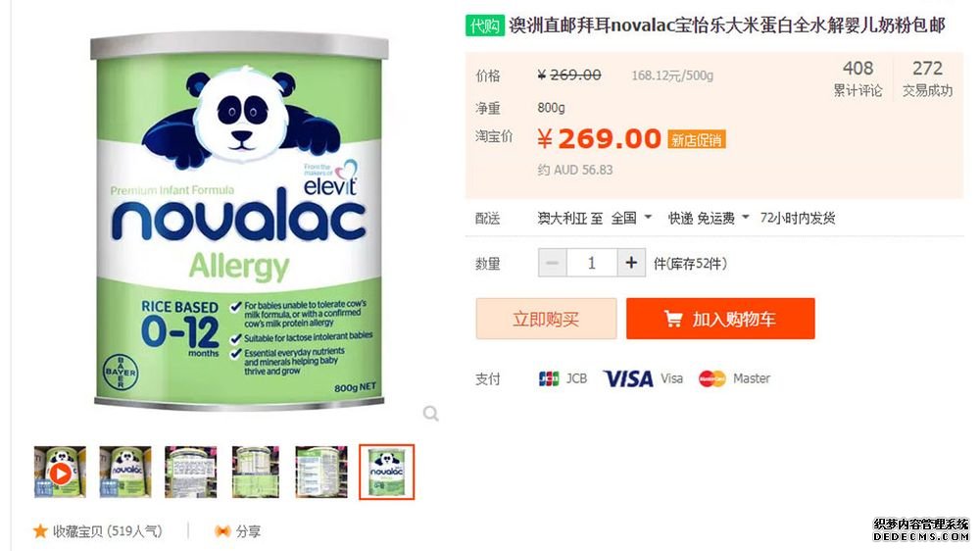Expand the 快递 免运费 shipping dropdown

tap(709, 218)
